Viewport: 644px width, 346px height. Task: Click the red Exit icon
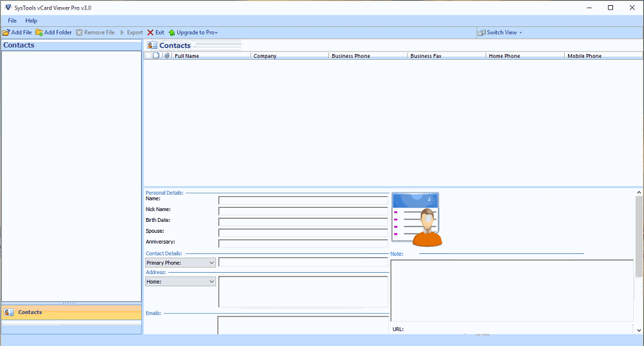pos(150,32)
